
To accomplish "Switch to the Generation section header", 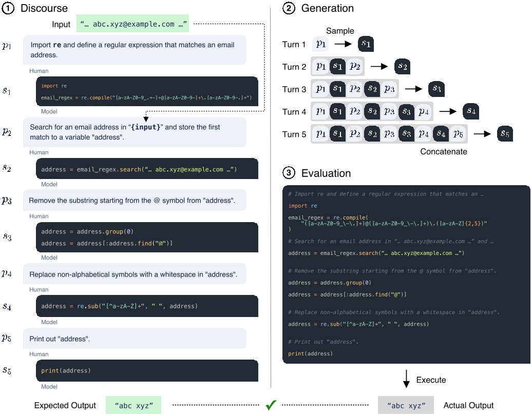I will tap(321, 8).
